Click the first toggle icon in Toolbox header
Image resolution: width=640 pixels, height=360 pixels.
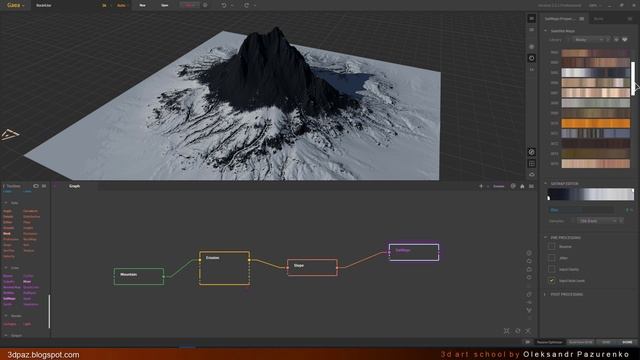click(36, 186)
